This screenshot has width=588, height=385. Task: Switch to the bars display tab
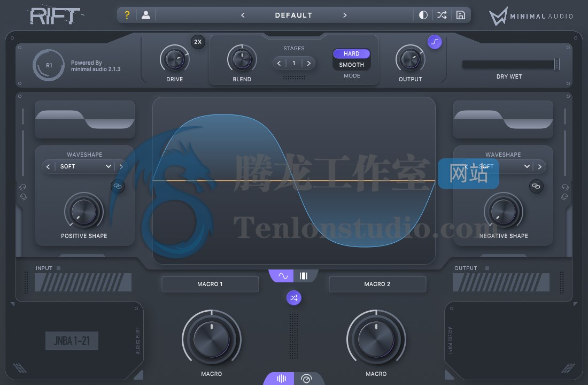point(304,276)
